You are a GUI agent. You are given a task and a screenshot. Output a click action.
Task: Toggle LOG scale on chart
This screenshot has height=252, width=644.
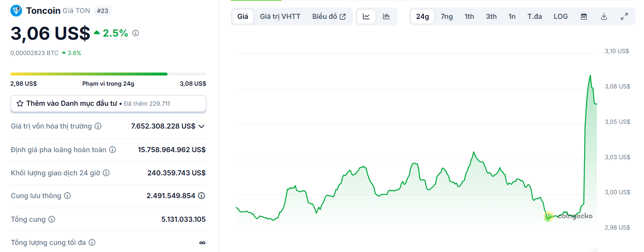coord(561,17)
